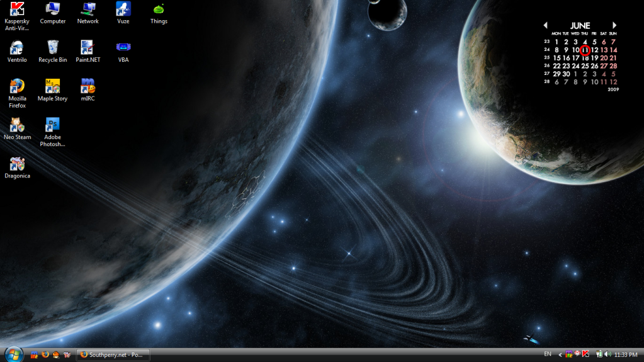Show hidden tray icons with the arrow
This screenshot has height=362, width=644.
[560, 354]
